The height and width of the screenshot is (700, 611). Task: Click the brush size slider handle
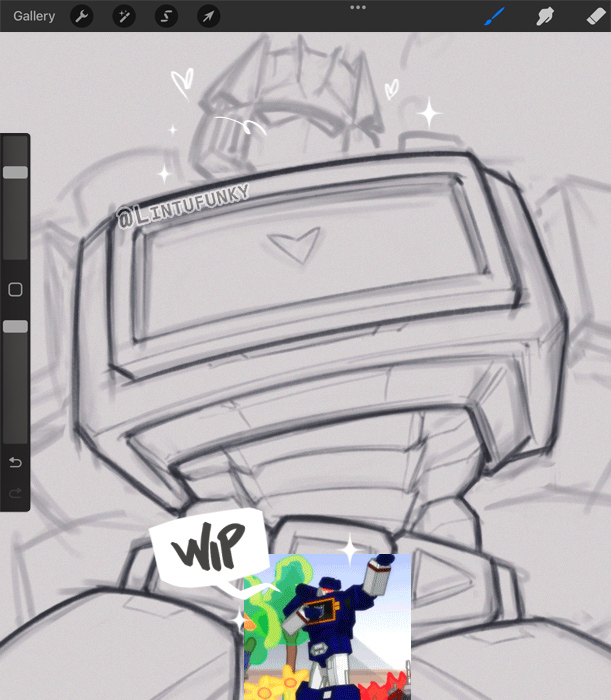coord(15,172)
